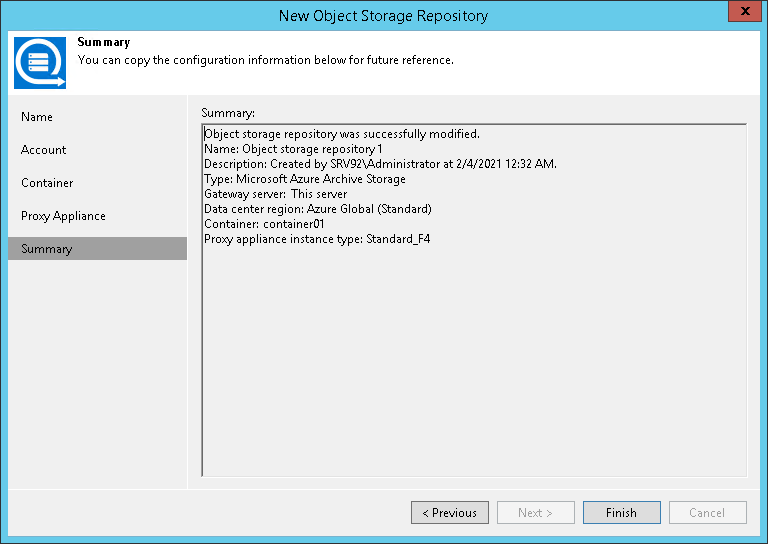
Task: Open the Account wizard step
Action: 44,150
